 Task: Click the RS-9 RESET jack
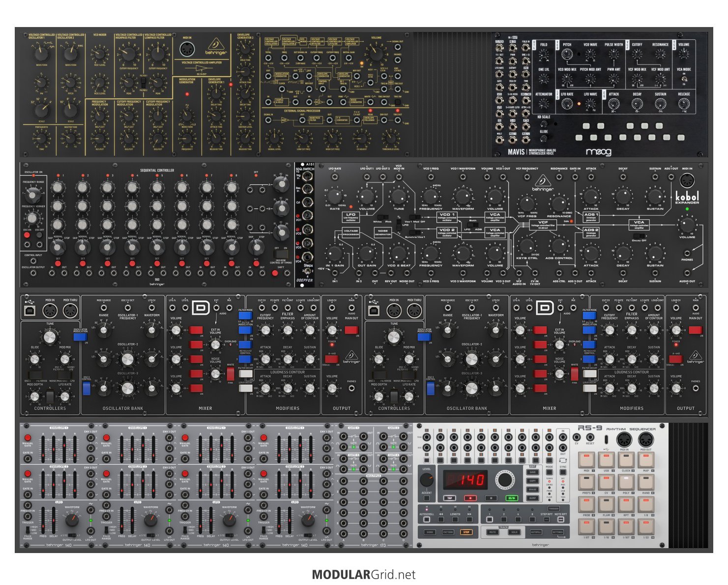coord(590,437)
